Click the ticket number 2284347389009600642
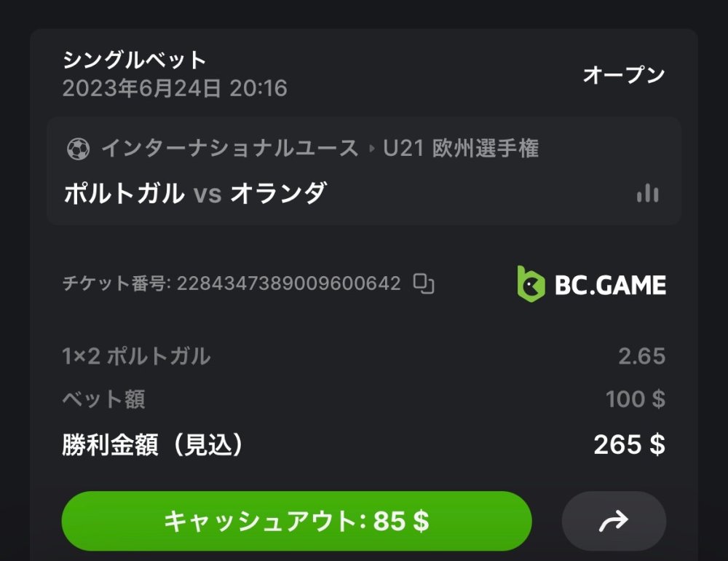The image size is (728, 561). tap(289, 283)
